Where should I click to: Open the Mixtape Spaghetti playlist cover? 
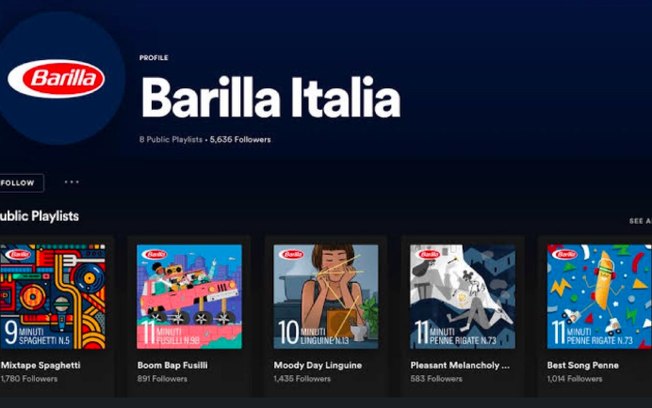point(52,297)
